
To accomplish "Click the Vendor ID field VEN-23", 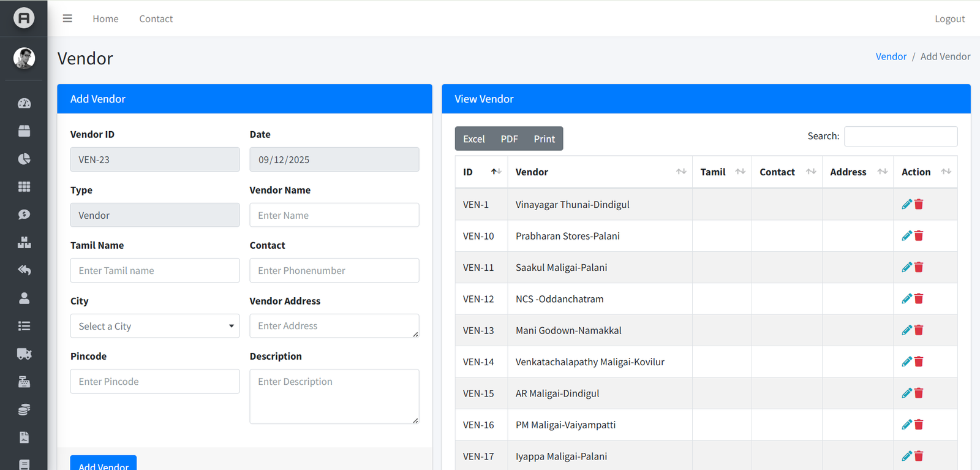I will pos(155,159).
